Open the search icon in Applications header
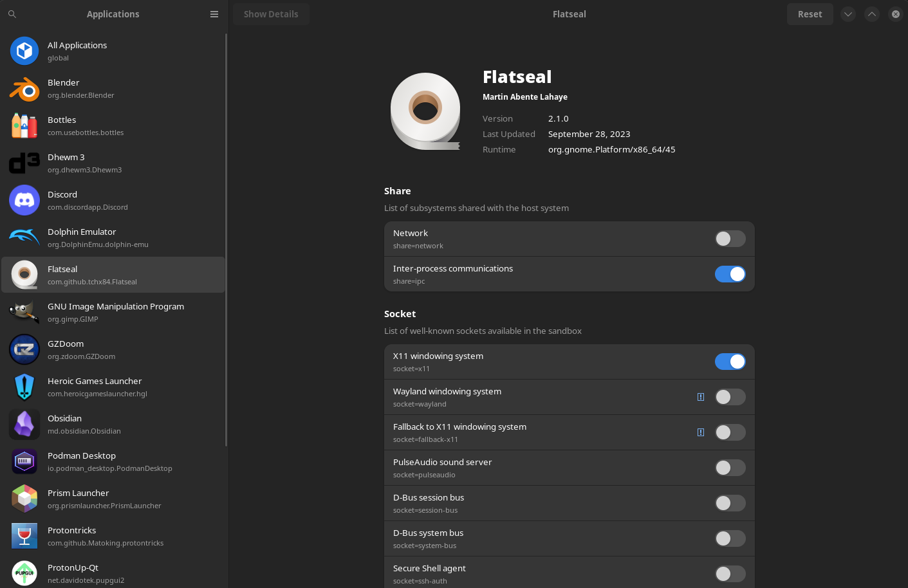This screenshot has width=908, height=588. point(12,14)
